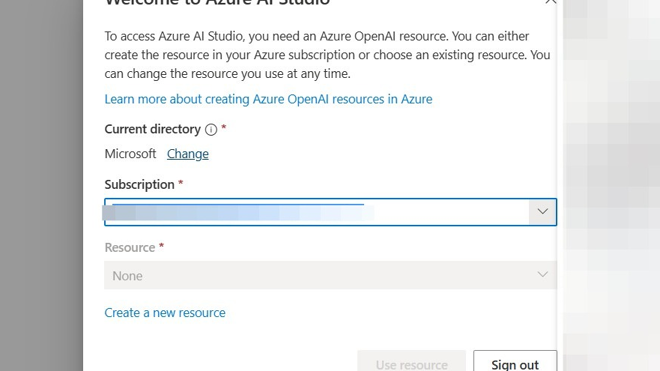660x371 pixels.
Task: Close the Welcome to Azure AI Studio dialog
Action: 550,2
